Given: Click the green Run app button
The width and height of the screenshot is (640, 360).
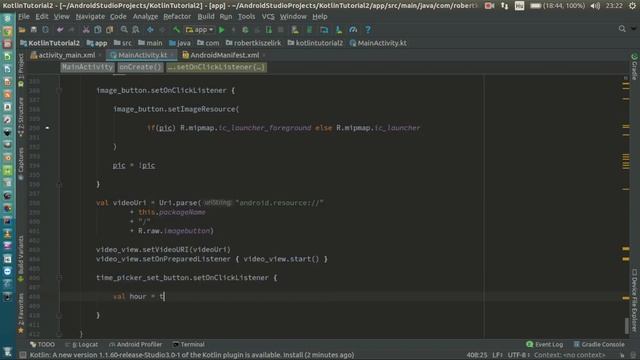Looking at the screenshot, I should click(x=222, y=30).
